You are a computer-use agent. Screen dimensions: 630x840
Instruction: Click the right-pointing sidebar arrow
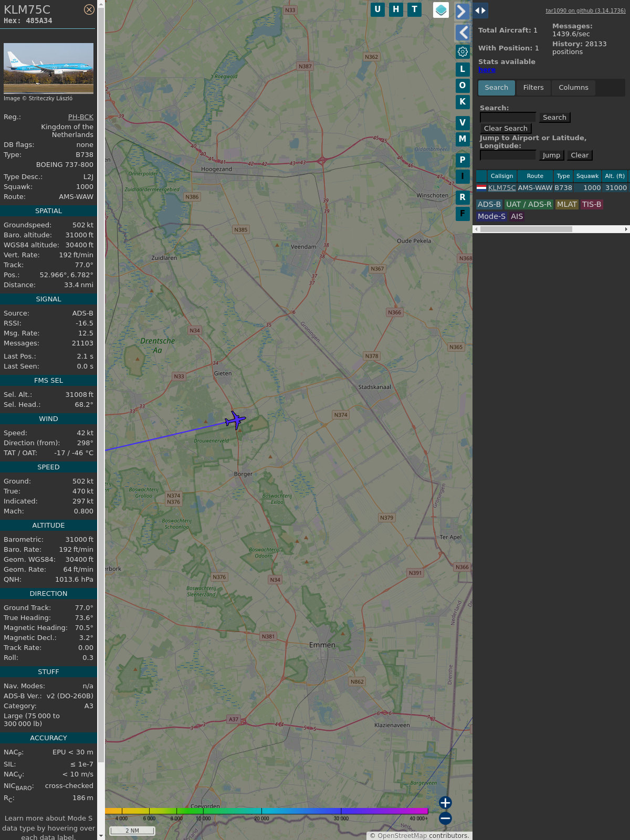click(x=462, y=12)
